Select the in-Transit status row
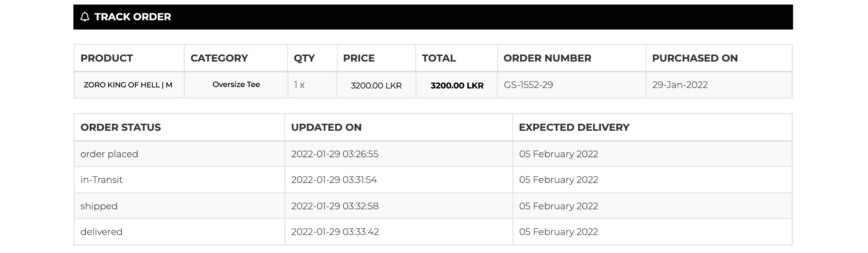 tap(101, 180)
